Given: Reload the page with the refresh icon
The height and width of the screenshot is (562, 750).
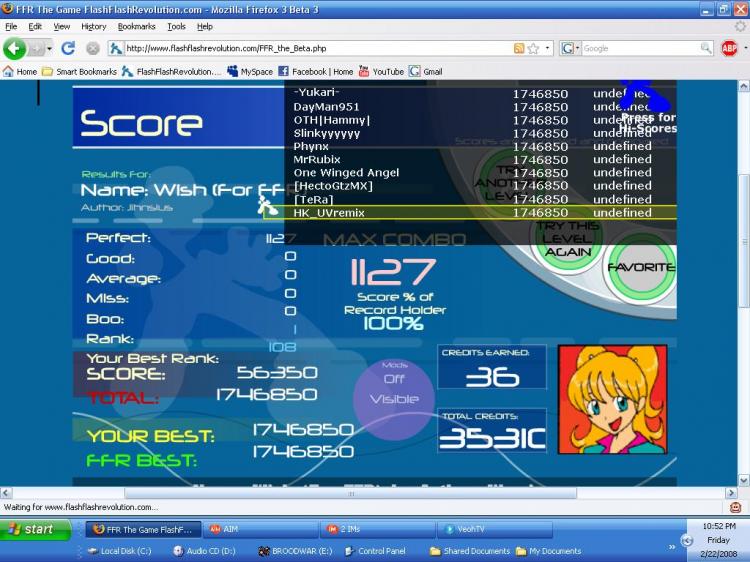Looking at the screenshot, I should coord(68,48).
